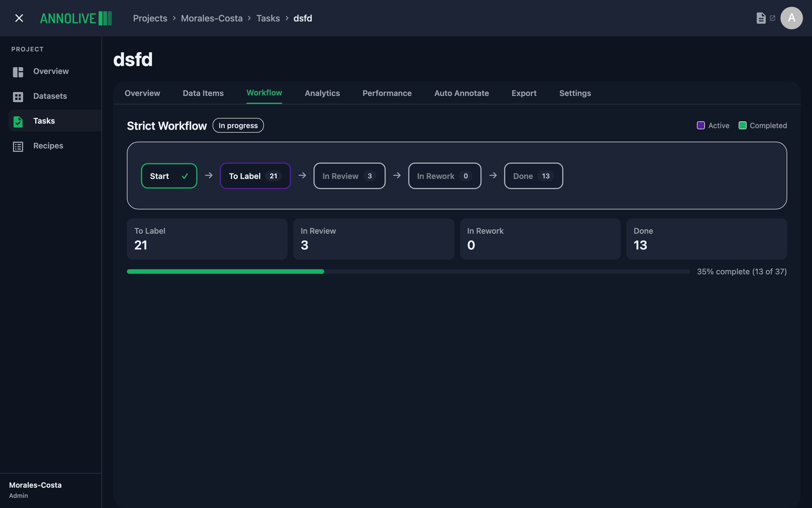Click the '35% complete (13 of 37)' text
This screenshot has height=508, width=812.
(742, 271)
